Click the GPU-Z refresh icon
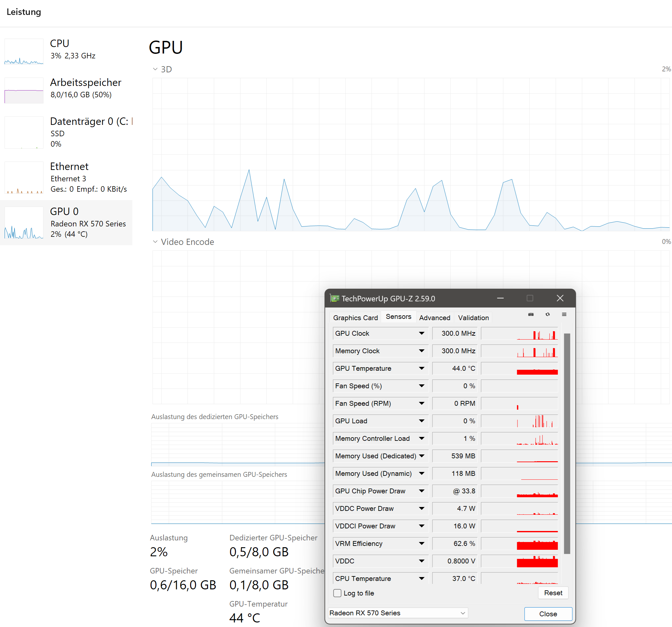Screen dimensions: 672x627 pyautogui.click(x=548, y=315)
